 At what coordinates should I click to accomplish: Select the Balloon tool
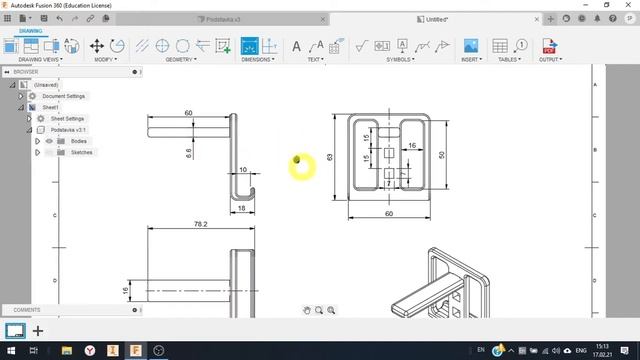point(520,46)
